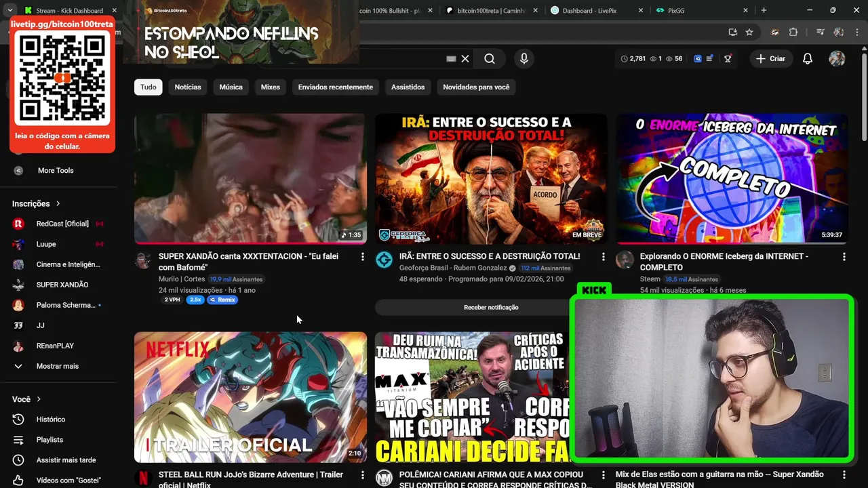Open Murilo | Cortes channel link
This screenshot has height=488, width=868.
tap(182, 279)
